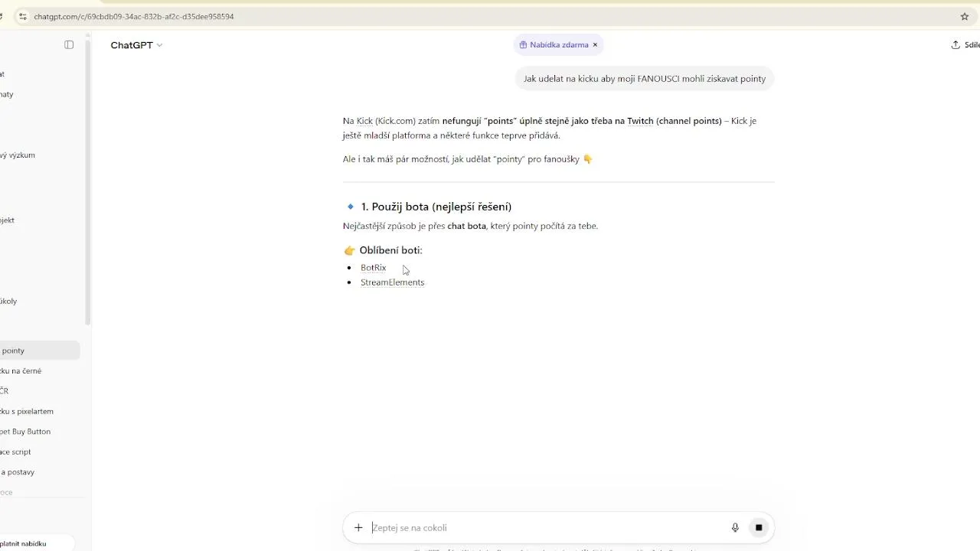The height and width of the screenshot is (551, 980).
Task: Click the 'platnit nabídku' button at bottom left
Action: click(x=36, y=543)
